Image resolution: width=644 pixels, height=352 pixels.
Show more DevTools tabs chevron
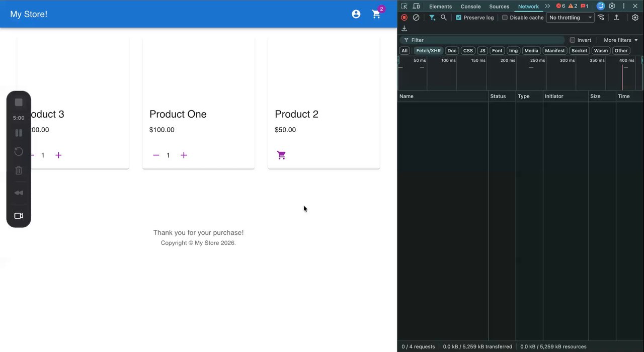(547, 6)
